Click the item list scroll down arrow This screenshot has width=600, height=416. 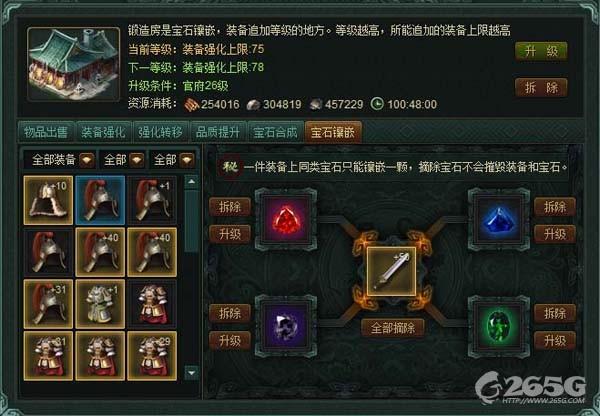192,372
